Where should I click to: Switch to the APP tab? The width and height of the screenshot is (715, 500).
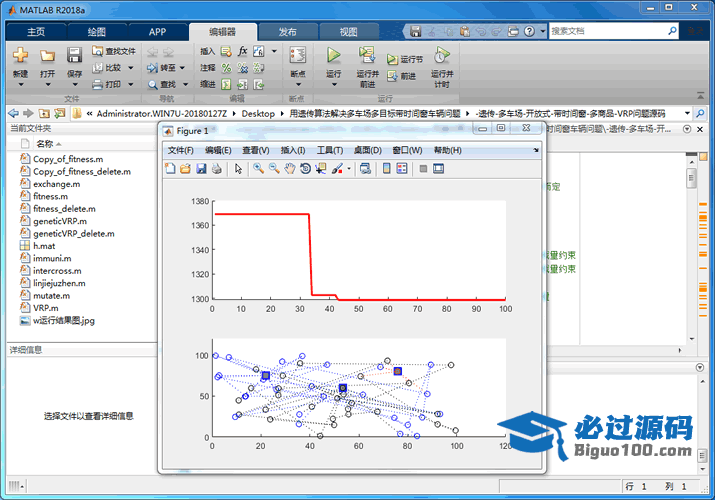(x=157, y=32)
